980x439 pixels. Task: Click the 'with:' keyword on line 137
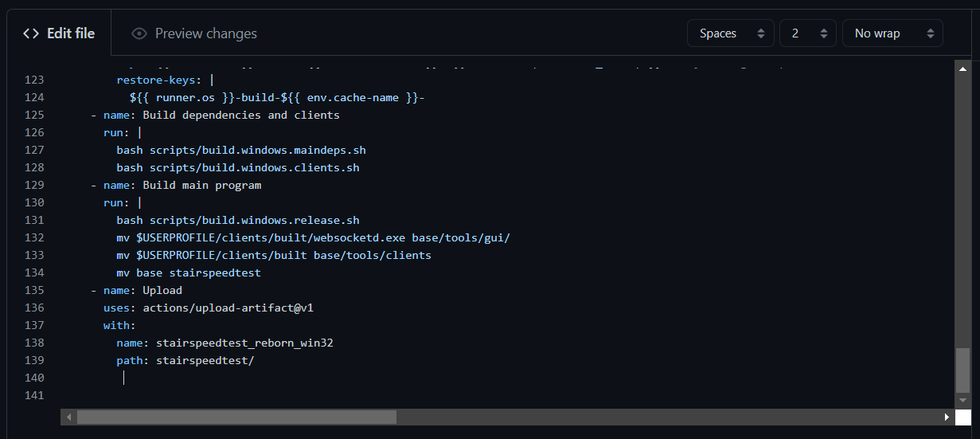pos(119,326)
